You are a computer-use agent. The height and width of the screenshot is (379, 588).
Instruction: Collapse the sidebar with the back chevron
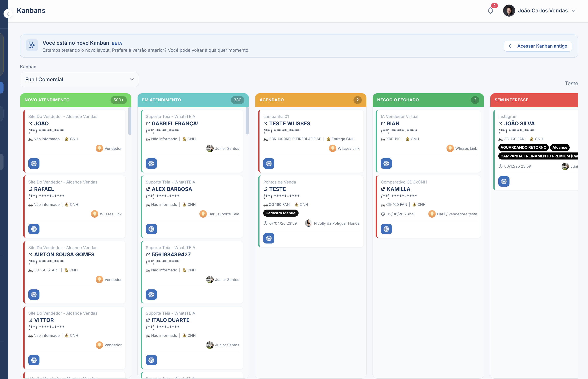click(x=8, y=14)
